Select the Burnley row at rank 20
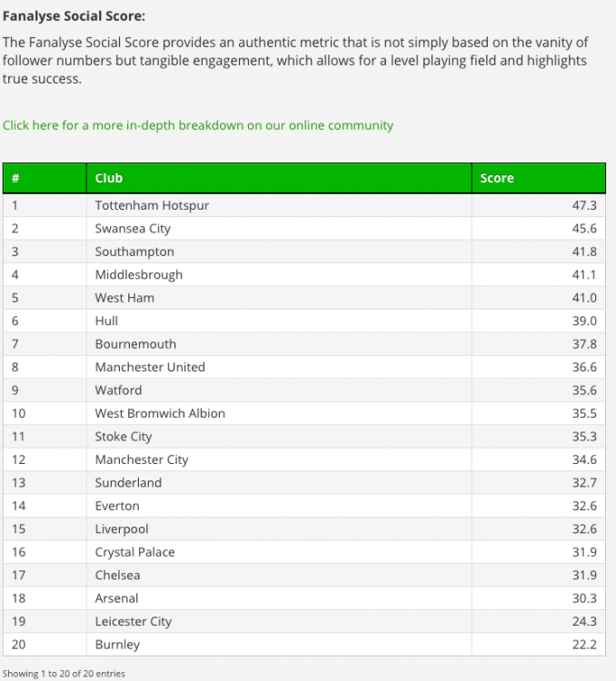The image size is (616, 681). [x=303, y=645]
